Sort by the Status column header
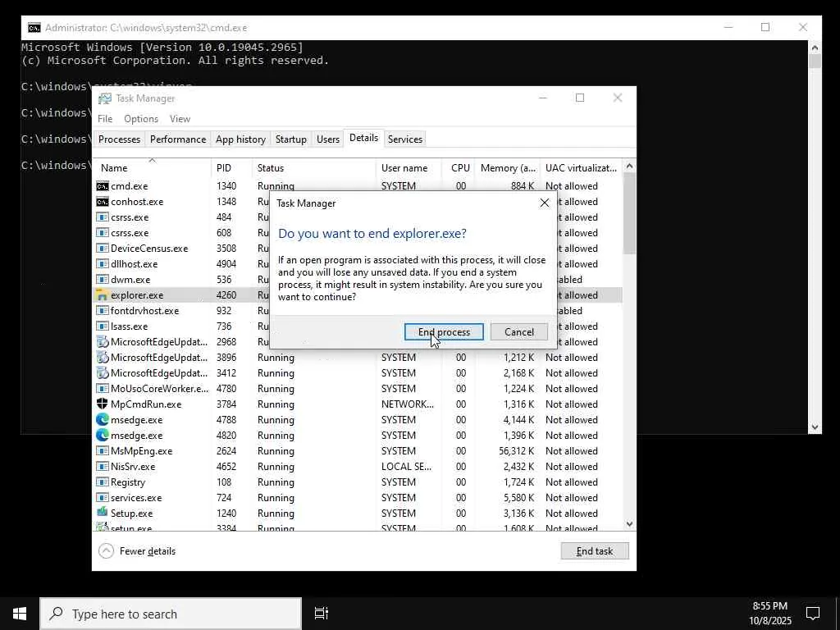The image size is (840, 630). tap(314, 167)
